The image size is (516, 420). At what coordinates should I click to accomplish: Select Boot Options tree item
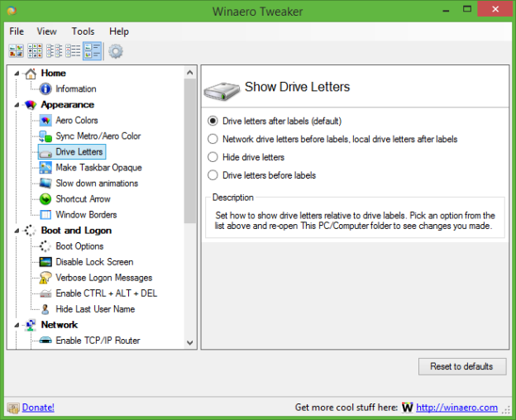[x=79, y=246]
